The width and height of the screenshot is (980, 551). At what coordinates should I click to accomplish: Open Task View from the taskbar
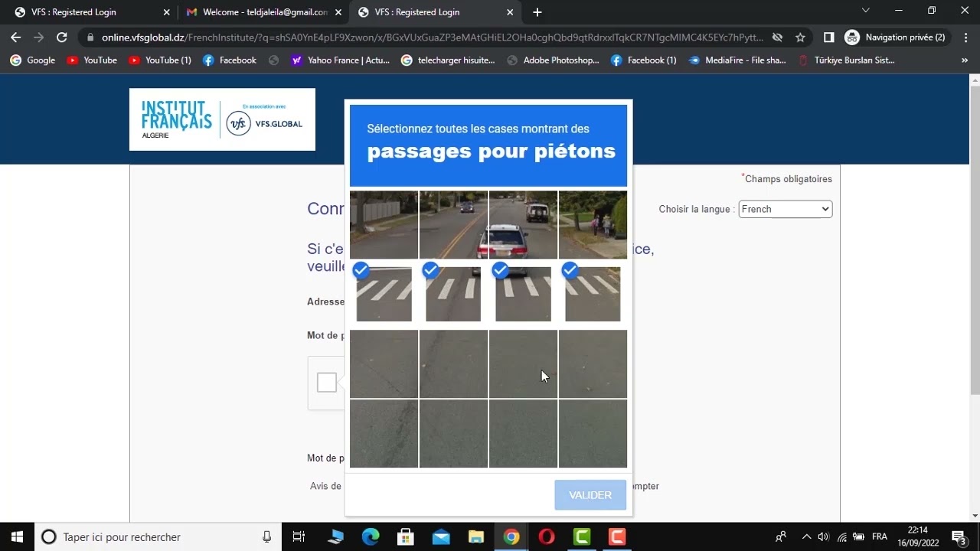299,537
